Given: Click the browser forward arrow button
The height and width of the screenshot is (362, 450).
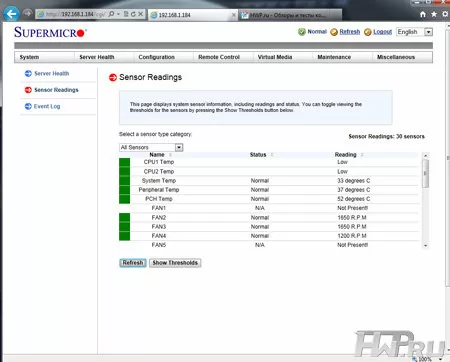Looking at the screenshot, I should [x=28, y=13].
